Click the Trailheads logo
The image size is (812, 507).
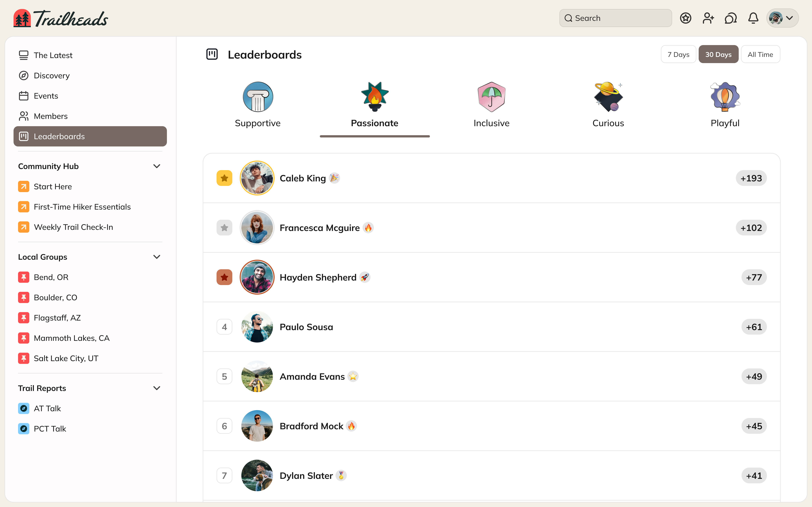(61, 18)
